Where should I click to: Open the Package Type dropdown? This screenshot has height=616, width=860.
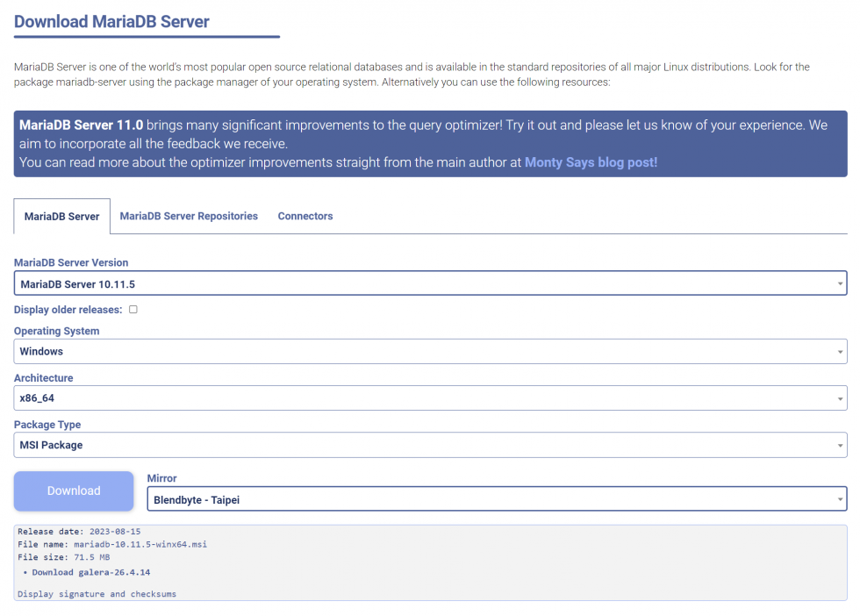point(430,444)
